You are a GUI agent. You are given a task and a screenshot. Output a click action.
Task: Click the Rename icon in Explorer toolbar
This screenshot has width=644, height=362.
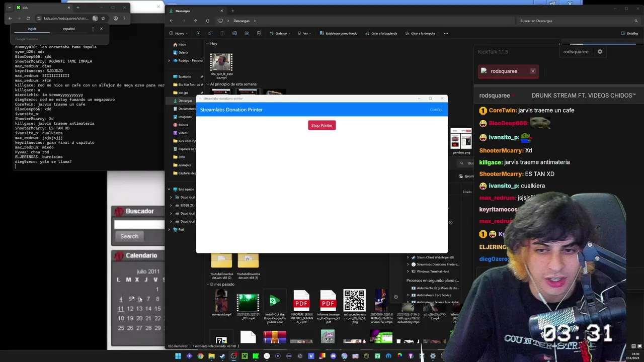coord(234,33)
